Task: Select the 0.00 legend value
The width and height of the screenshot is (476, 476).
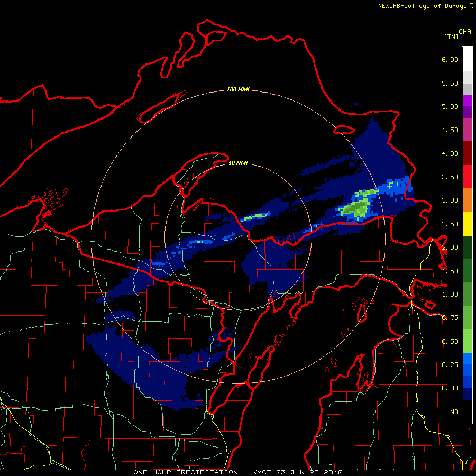Action: tap(450, 388)
